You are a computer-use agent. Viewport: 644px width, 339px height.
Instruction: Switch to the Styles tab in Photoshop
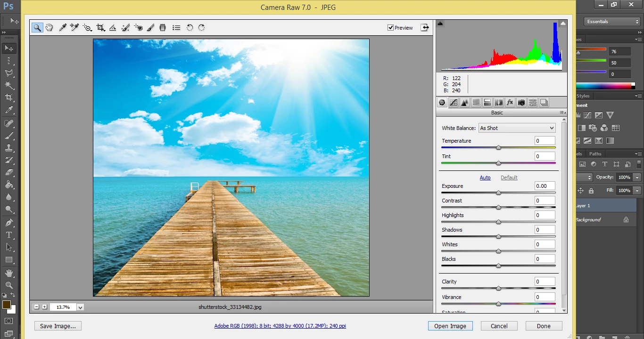[583, 96]
